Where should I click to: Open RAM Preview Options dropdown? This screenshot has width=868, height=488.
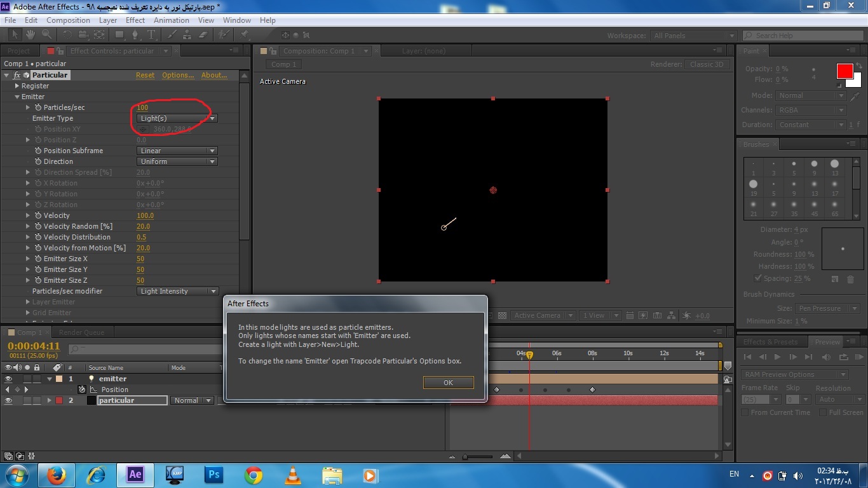point(794,374)
